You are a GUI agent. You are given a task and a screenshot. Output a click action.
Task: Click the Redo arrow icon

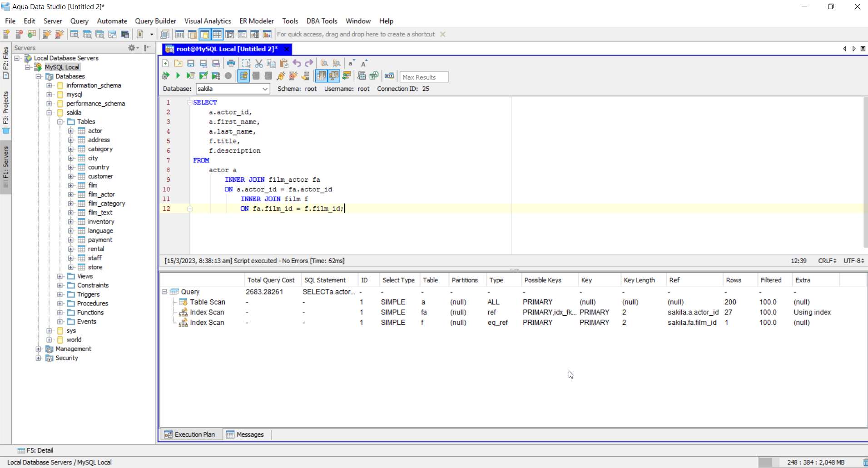click(x=309, y=64)
